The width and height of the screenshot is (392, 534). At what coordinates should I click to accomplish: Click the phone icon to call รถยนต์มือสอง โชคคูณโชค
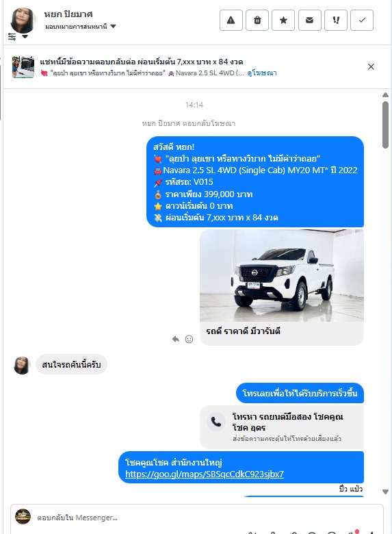point(216,422)
